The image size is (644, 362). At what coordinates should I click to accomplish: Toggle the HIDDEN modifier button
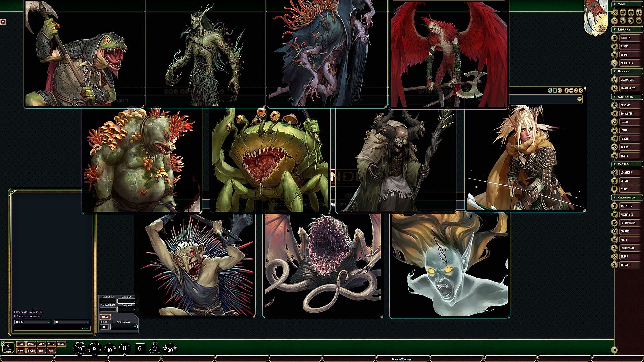coord(31,351)
